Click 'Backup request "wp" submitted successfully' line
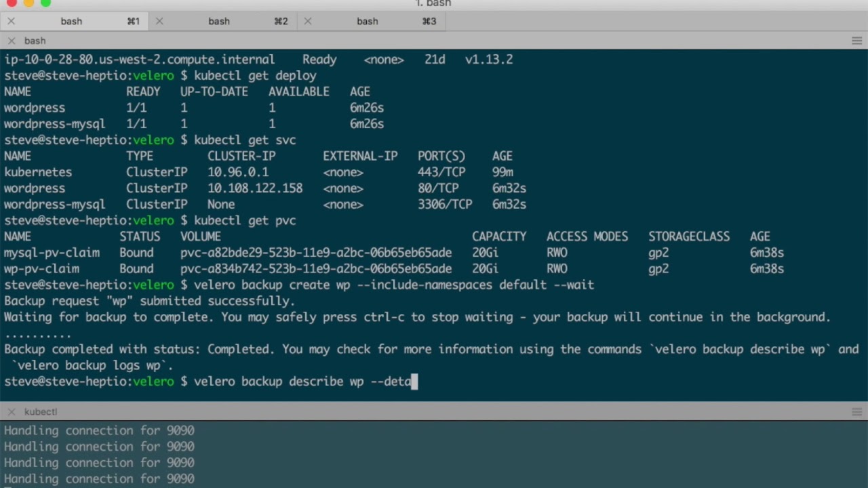 point(149,301)
